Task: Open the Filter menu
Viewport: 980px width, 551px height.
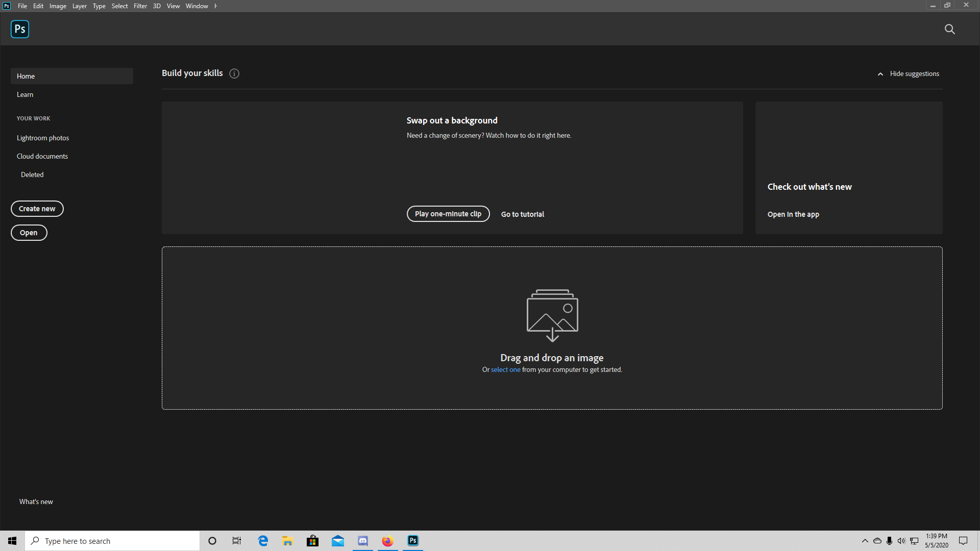Action: tap(140, 6)
